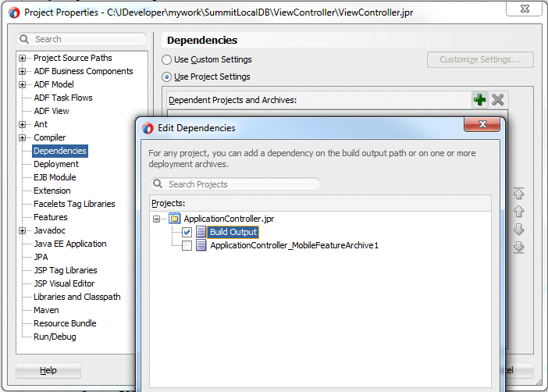The height and width of the screenshot is (392, 548).
Task: Select the ApplicationController_MobileFeatureArchive1 label
Action: [x=294, y=245]
